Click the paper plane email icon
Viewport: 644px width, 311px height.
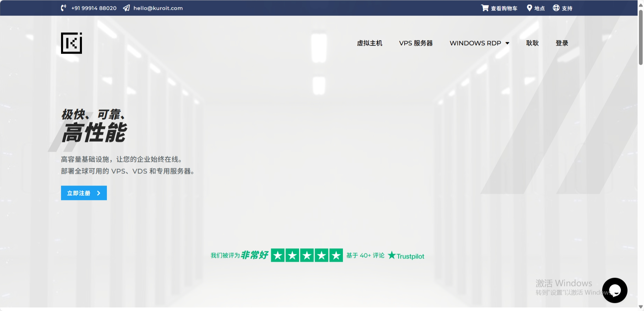click(126, 8)
